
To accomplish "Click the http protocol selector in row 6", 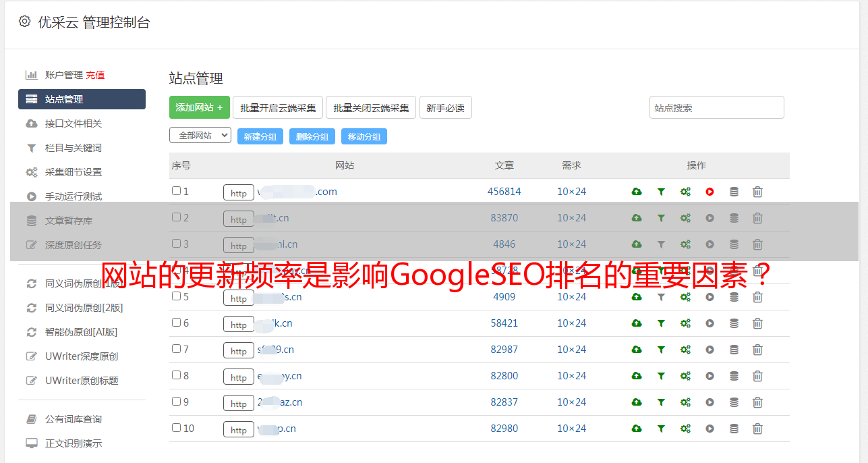I will click(x=239, y=325).
